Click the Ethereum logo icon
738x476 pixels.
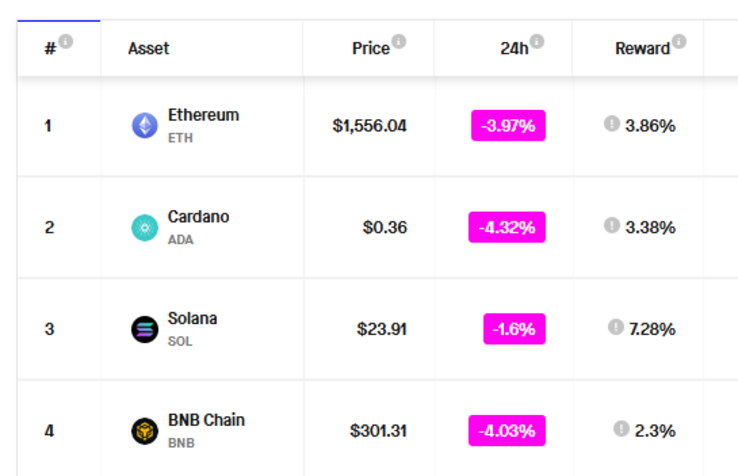[x=145, y=125]
